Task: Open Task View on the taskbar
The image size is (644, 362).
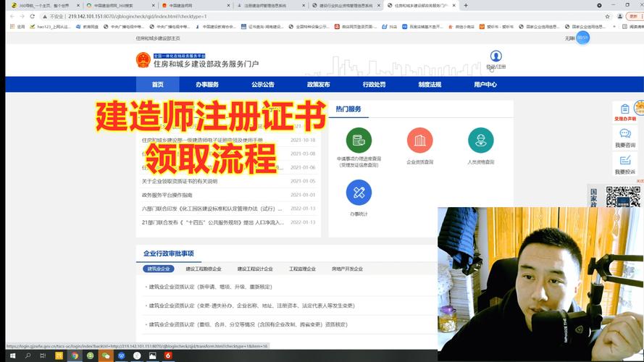Action: 43,355
